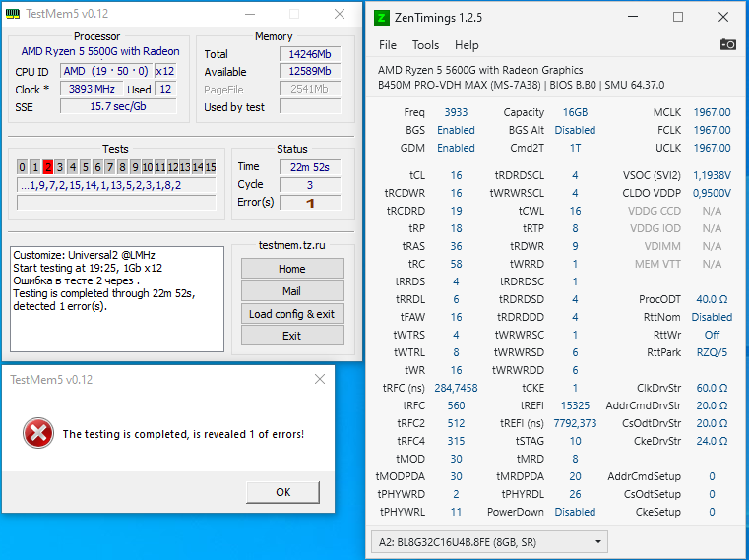Click Load config & exit button

pyautogui.click(x=292, y=314)
